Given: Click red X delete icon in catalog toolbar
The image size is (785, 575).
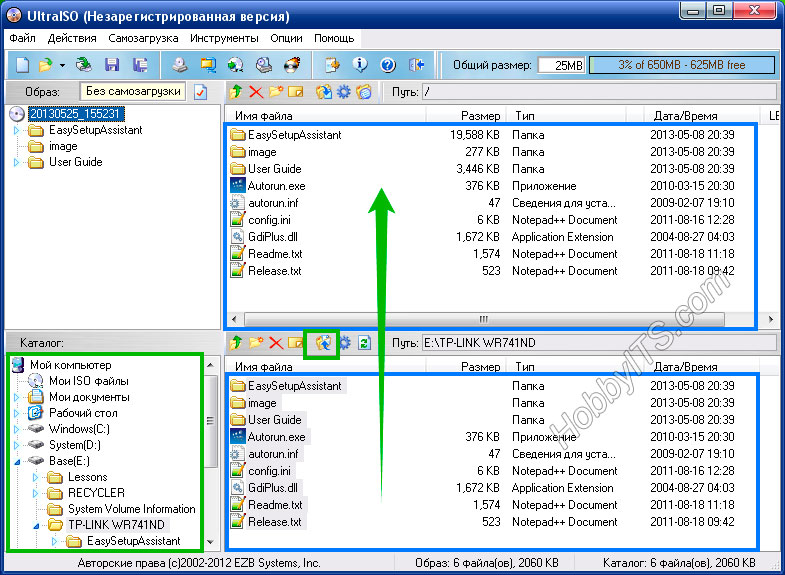Looking at the screenshot, I should (x=276, y=343).
